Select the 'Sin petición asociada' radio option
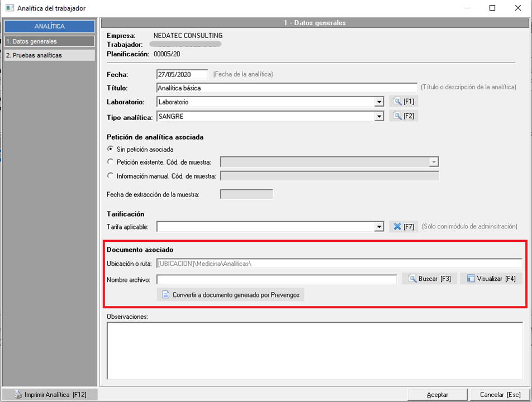Image resolution: width=532 pixels, height=402 pixels. click(110, 149)
